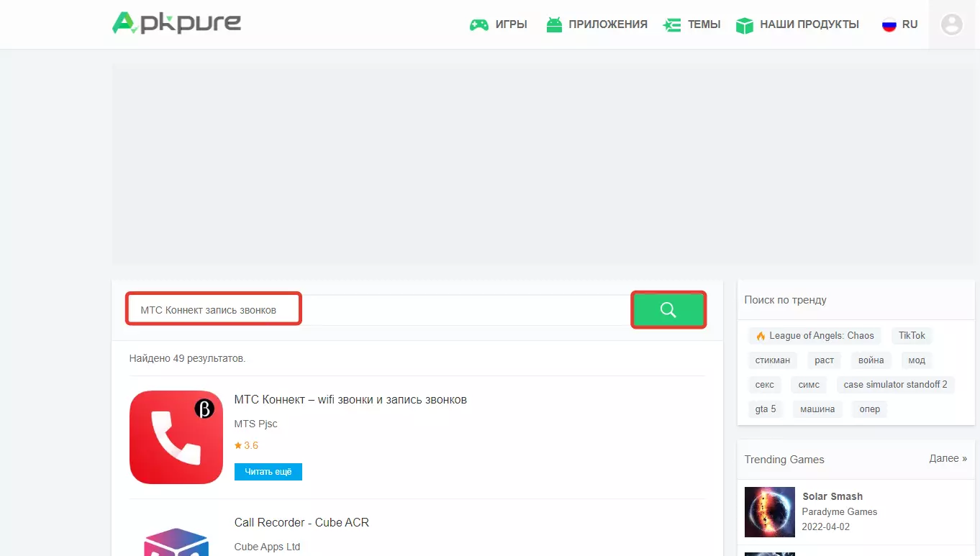
Task: Select the симс trend tag
Action: click(x=809, y=385)
